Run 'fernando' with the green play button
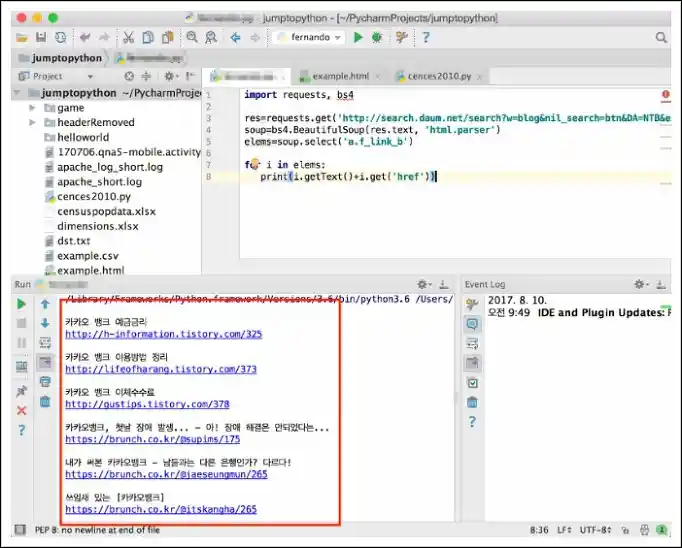The image size is (682, 548). point(358,37)
